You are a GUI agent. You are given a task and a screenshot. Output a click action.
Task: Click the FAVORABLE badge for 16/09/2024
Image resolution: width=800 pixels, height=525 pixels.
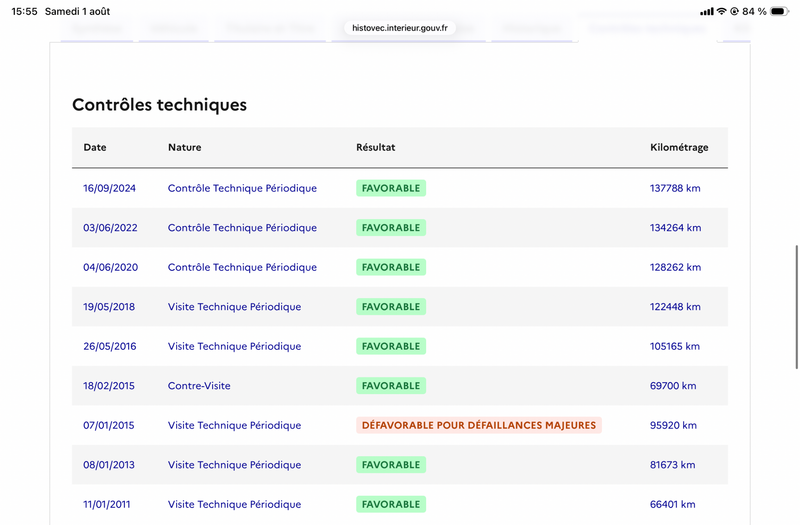coord(391,188)
